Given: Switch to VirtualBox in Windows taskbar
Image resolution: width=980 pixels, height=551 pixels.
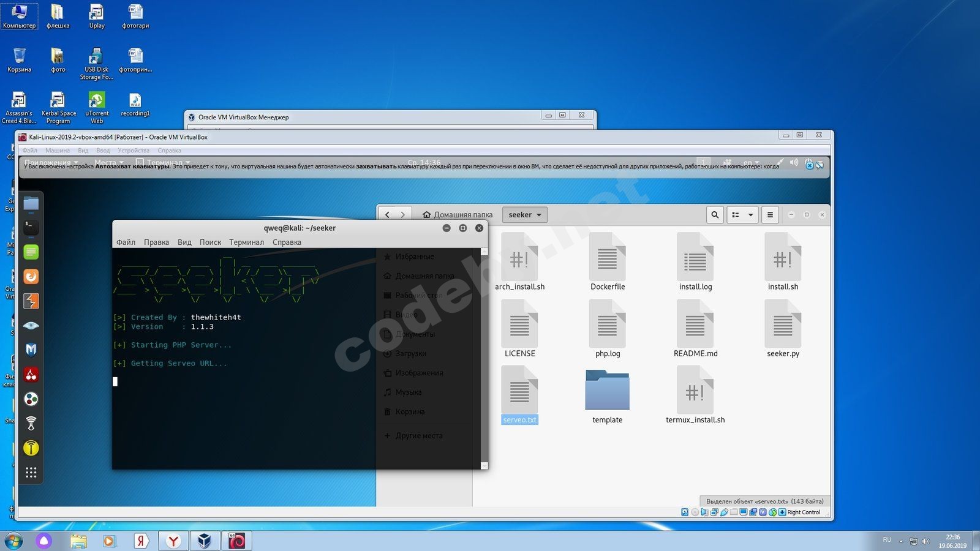Looking at the screenshot, I should (205, 541).
